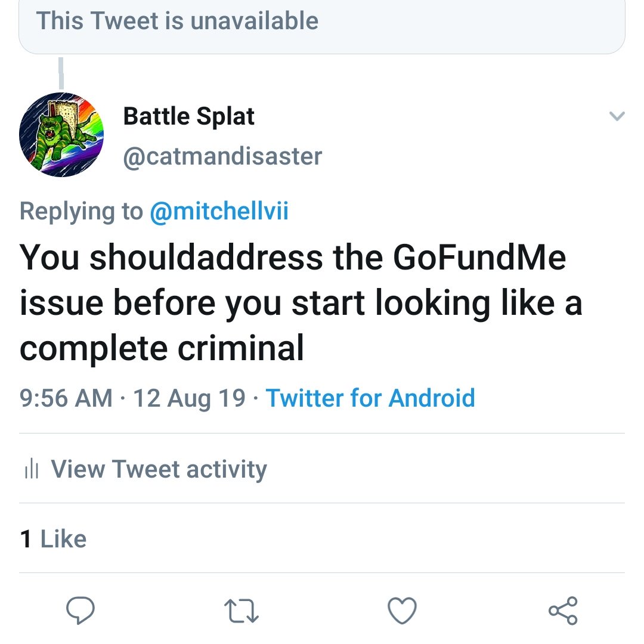Viewport: 644px width, 644px height.
Task: Click the @mitchellvii mention link
Action: click(x=219, y=212)
